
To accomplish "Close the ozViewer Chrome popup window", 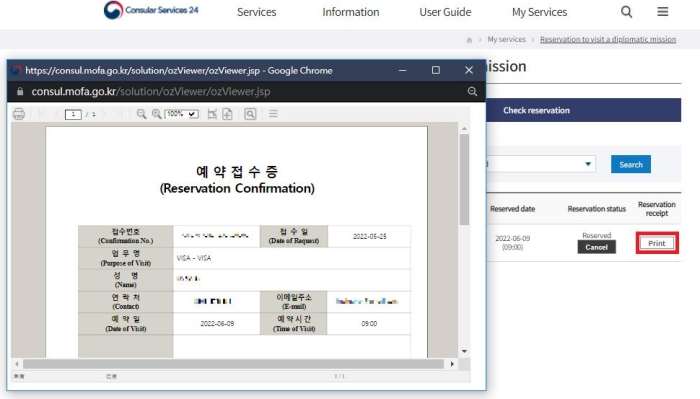I will pyautogui.click(x=469, y=71).
